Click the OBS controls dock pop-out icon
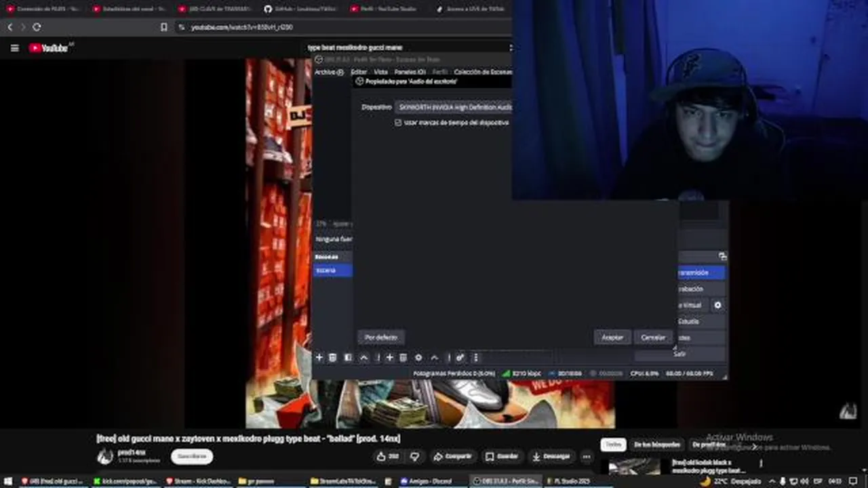This screenshot has width=868, height=488. pyautogui.click(x=723, y=256)
